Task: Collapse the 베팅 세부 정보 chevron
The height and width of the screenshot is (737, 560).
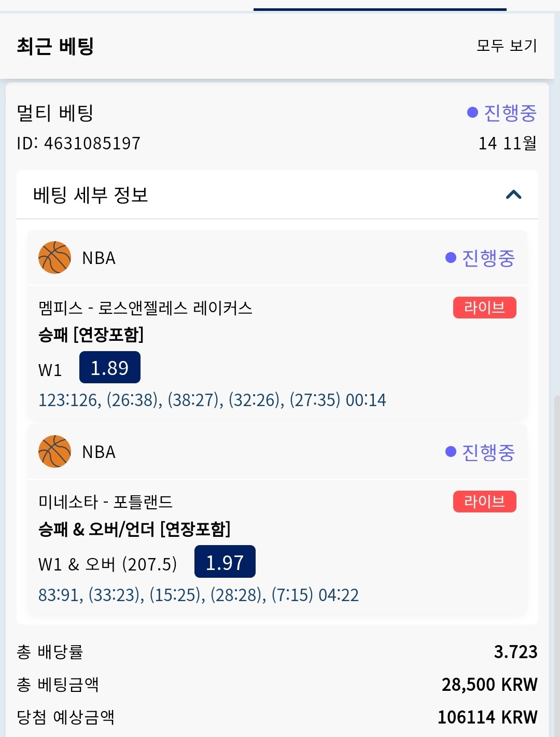Action: point(513,195)
